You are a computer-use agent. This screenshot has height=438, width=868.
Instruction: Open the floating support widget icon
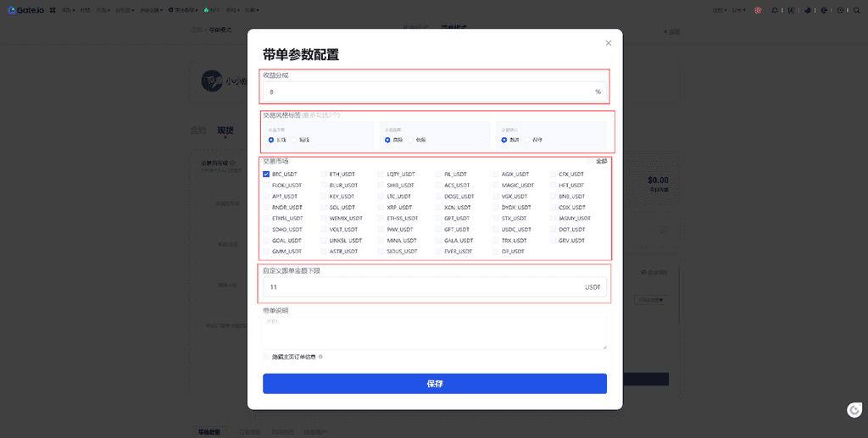click(854, 410)
